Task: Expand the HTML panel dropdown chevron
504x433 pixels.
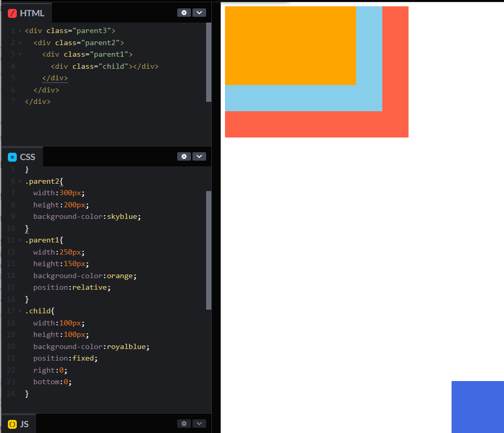Action: 199,13
